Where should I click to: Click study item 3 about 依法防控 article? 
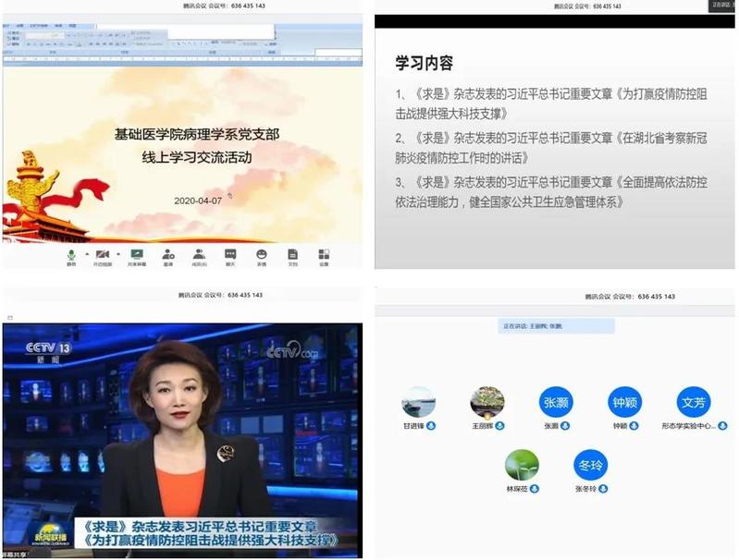click(551, 192)
